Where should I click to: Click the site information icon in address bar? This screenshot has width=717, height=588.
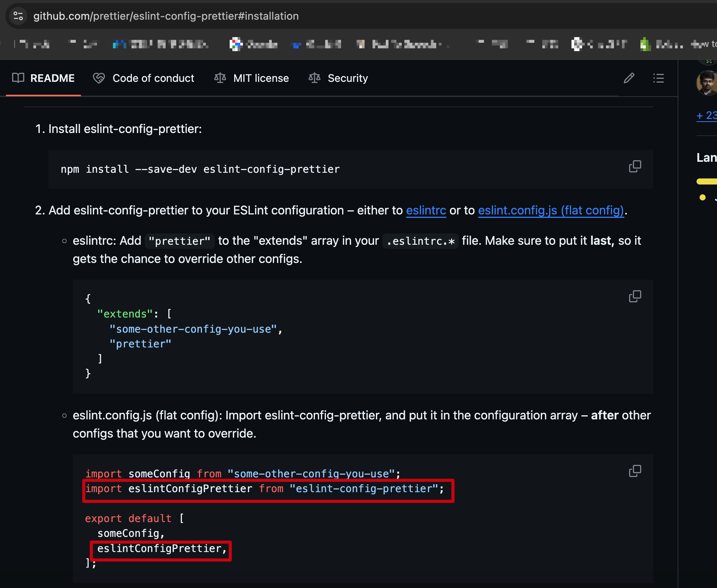pos(18,16)
